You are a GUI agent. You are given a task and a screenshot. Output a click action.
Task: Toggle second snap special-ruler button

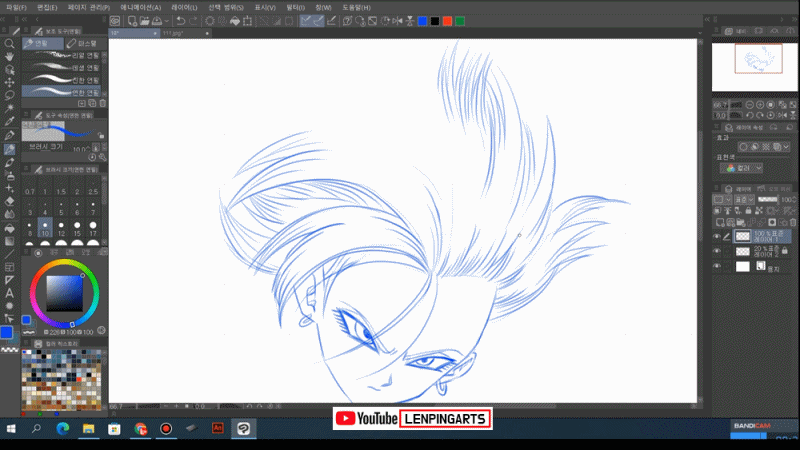(318, 21)
